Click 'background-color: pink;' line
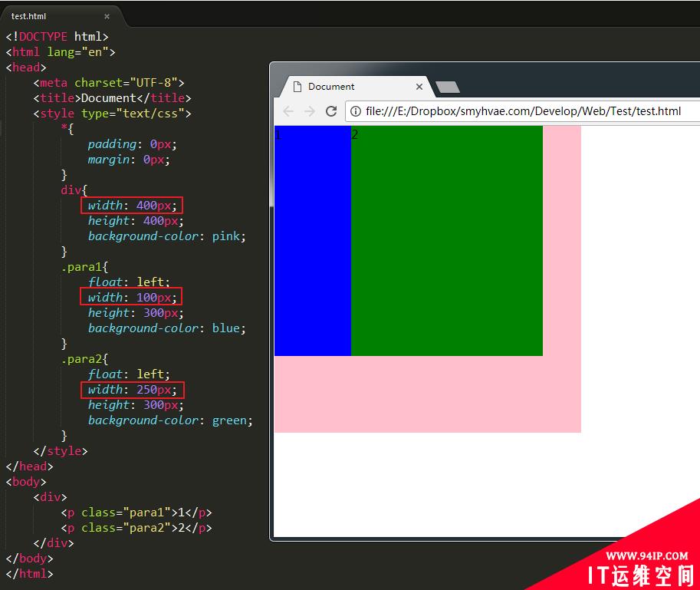Image resolution: width=700 pixels, height=590 pixels. point(166,236)
